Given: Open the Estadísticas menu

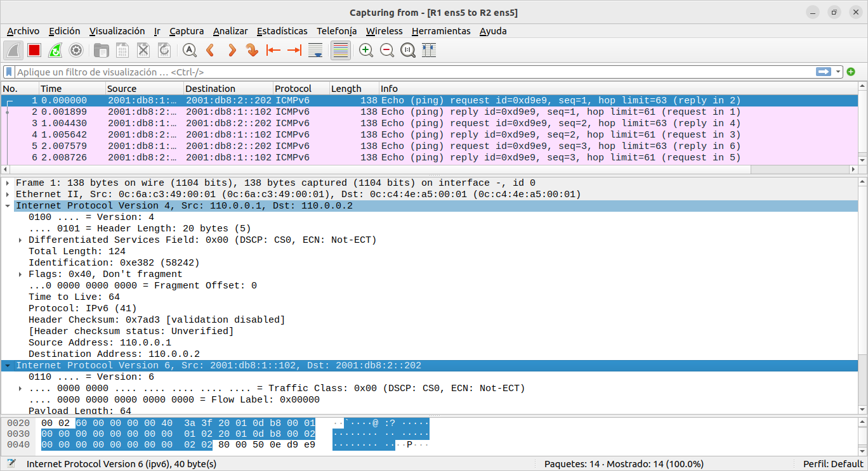Looking at the screenshot, I should tap(282, 31).
